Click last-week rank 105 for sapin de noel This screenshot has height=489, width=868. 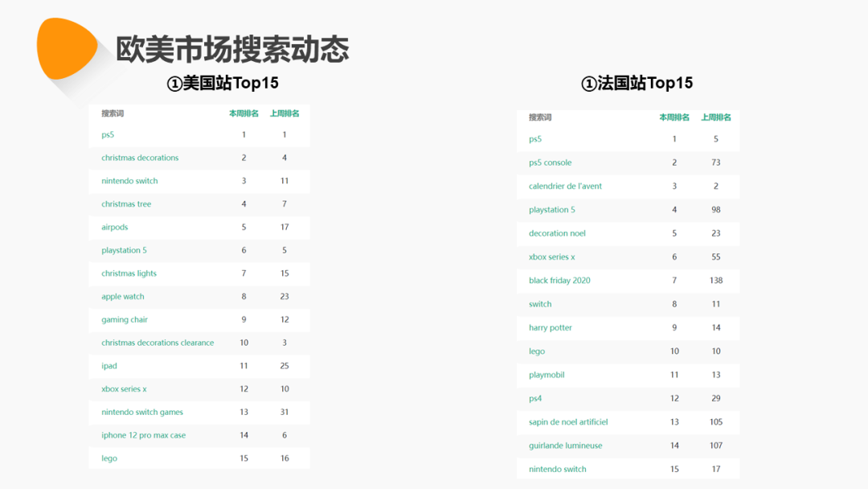coord(716,422)
